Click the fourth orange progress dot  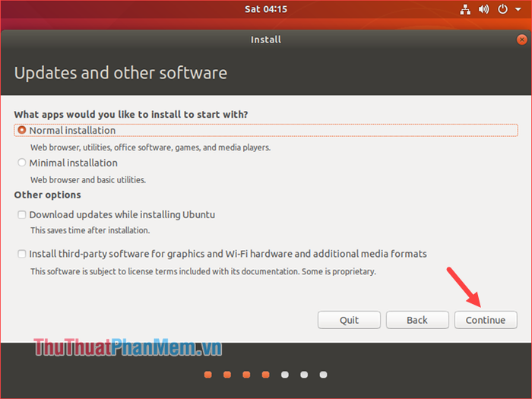tap(266, 375)
